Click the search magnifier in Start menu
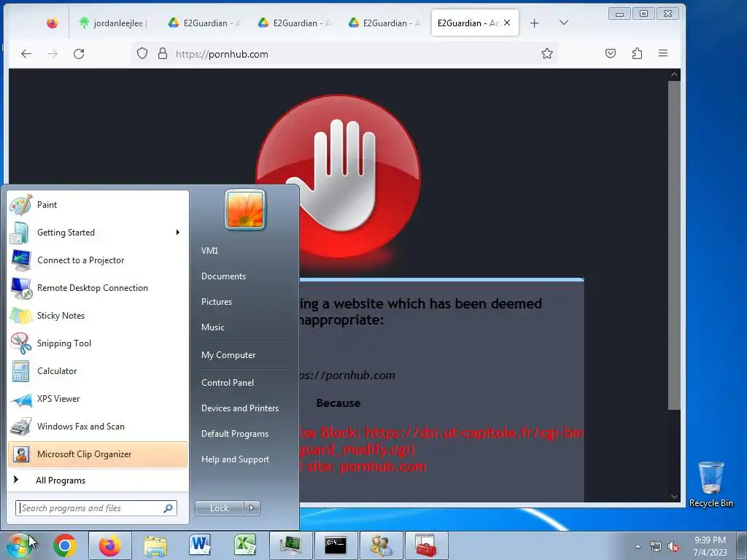This screenshot has height=560, width=747. [x=169, y=508]
